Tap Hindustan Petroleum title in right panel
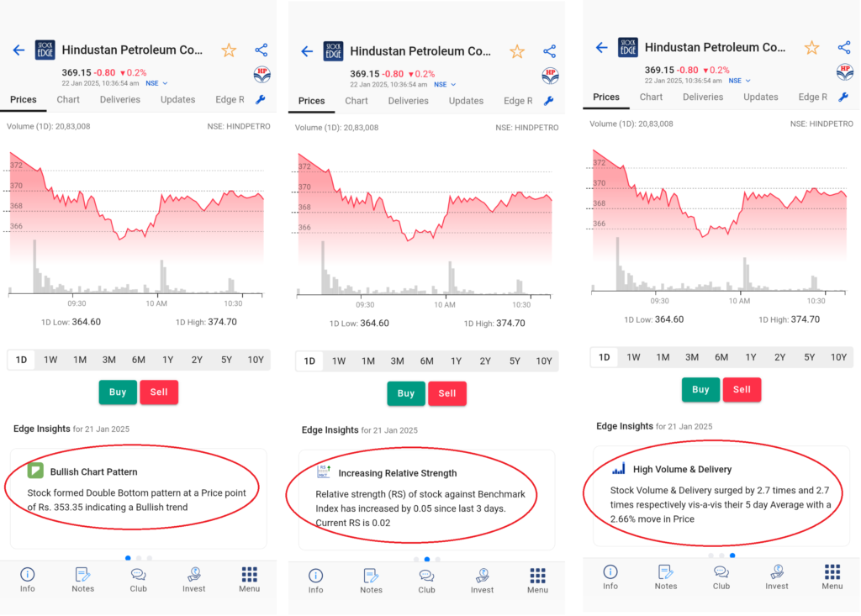Viewport: 861px width, 616px height. tap(715, 47)
